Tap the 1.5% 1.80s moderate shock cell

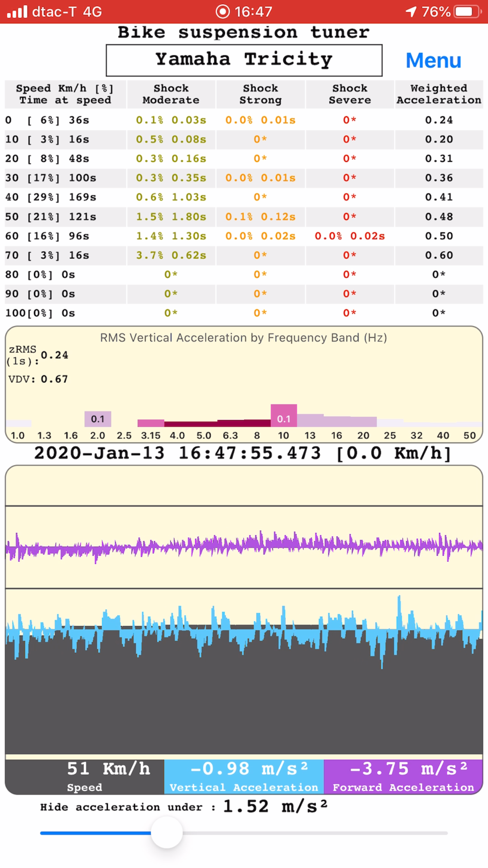[x=171, y=217]
